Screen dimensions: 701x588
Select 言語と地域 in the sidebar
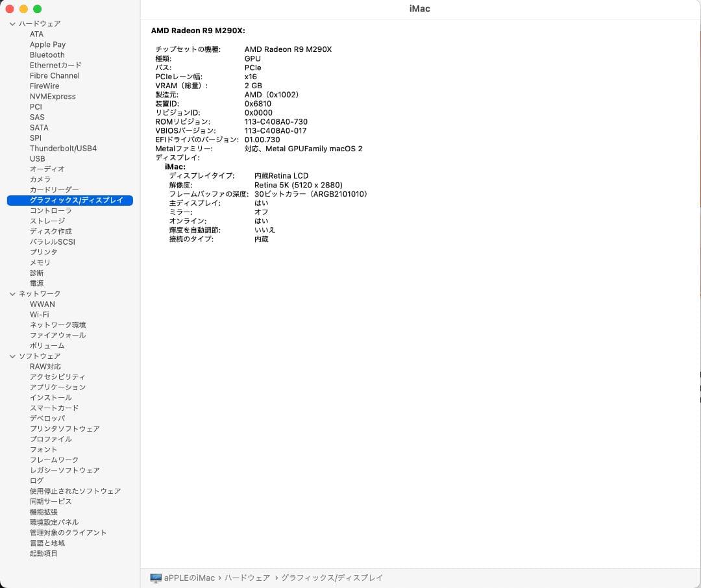(48, 543)
